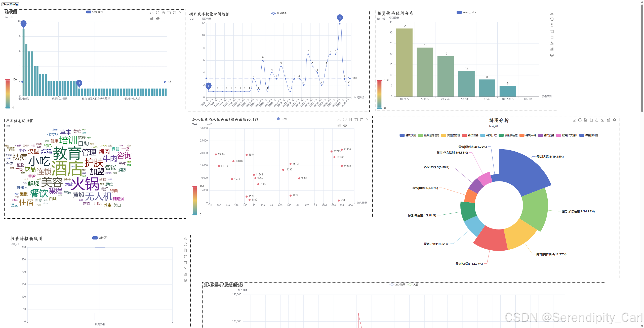Click stack icon in 饼图分析 toolbox
Image resolution: width=644 pixels, height=328 pixels.
point(614,120)
